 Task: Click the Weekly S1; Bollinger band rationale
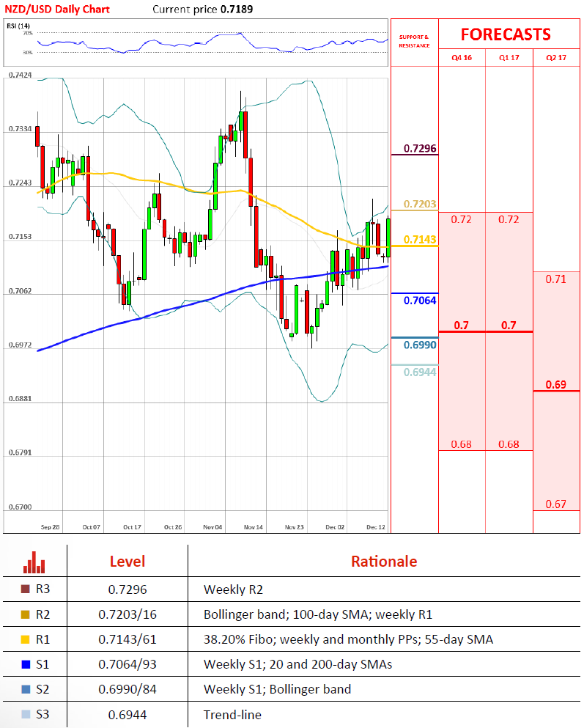[278, 689]
